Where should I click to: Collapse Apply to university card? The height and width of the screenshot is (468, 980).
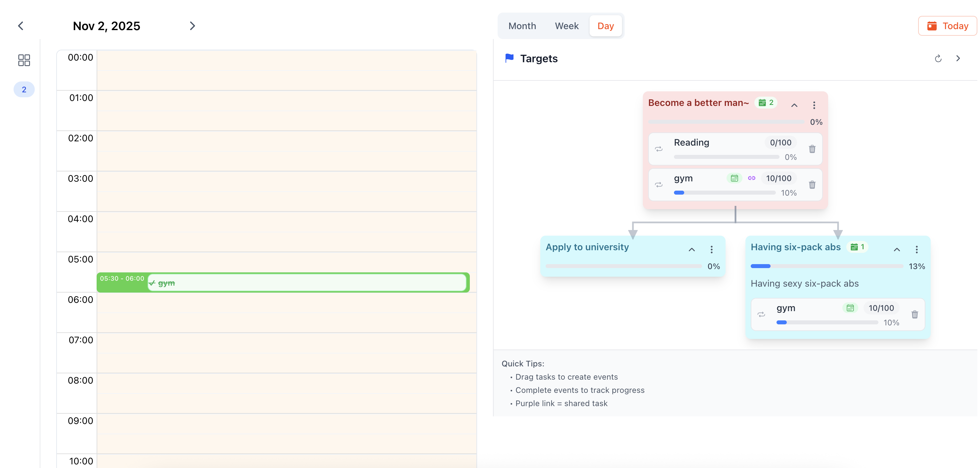pos(692,250)
